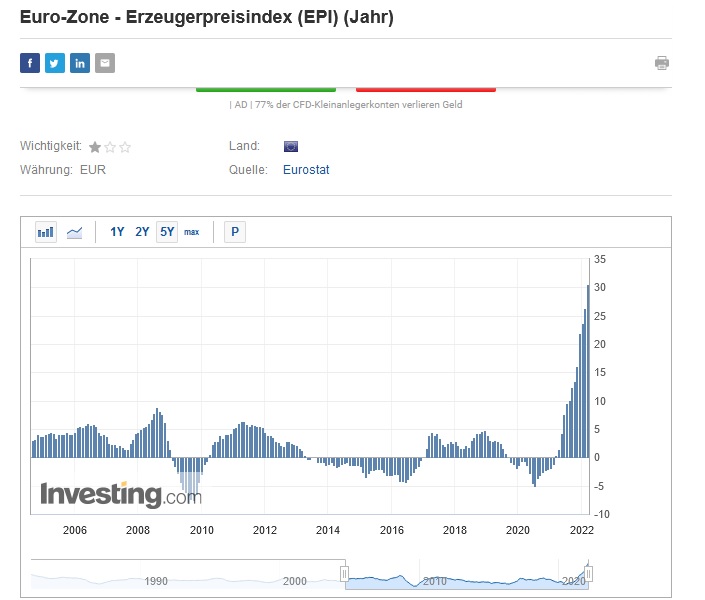The height and width of the screenshot is (600, 705).
Task: Click the print page icon
Action: [662, 63]
